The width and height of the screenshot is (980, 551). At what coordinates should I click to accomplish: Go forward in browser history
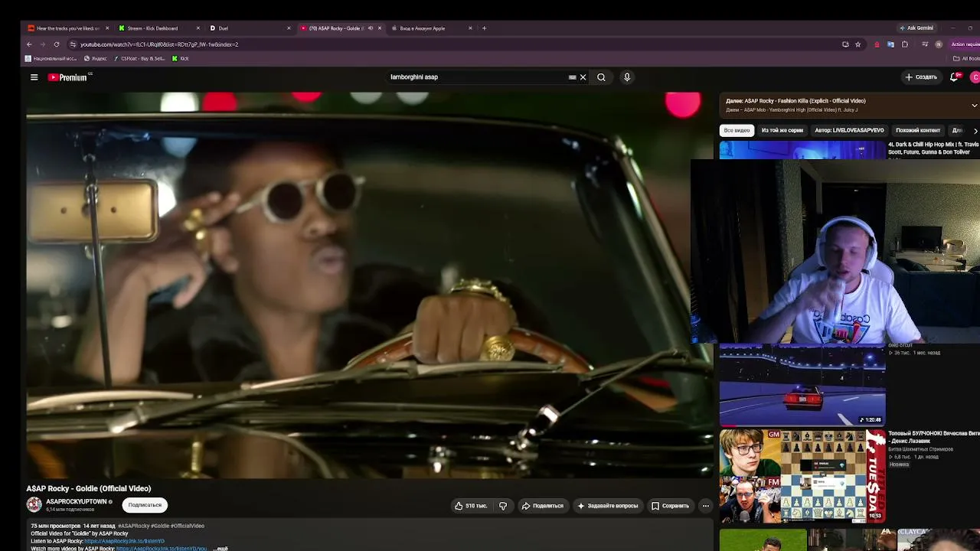42,44
